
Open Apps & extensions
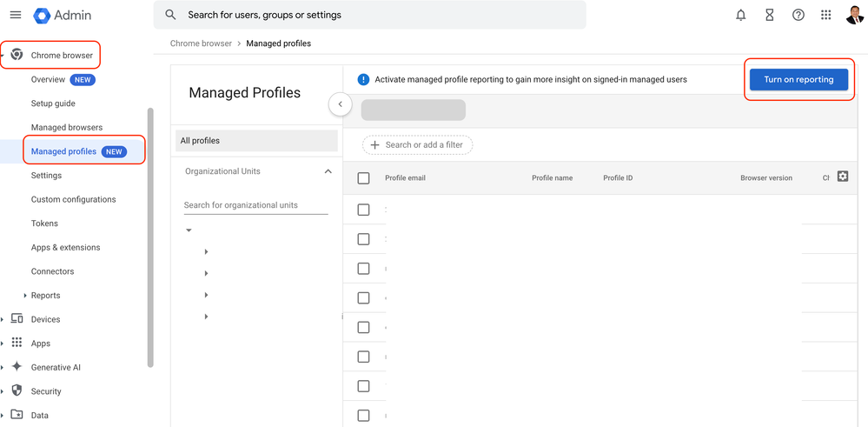tap(66, 248)
